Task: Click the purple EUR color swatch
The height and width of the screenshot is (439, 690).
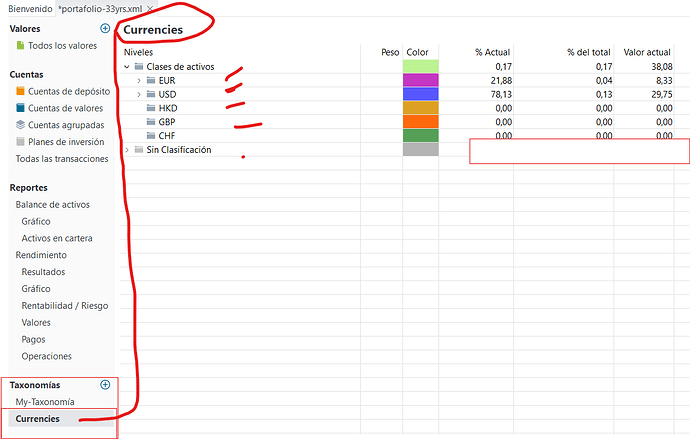Action: tap(420, 81)
